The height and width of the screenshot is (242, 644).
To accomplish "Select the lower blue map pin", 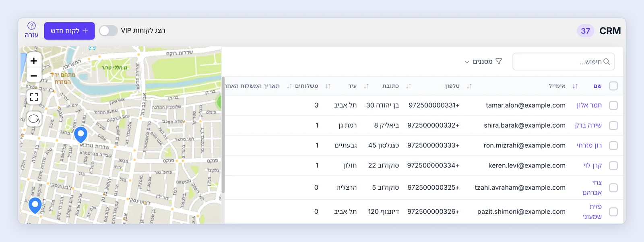I will tap(35, 205).
